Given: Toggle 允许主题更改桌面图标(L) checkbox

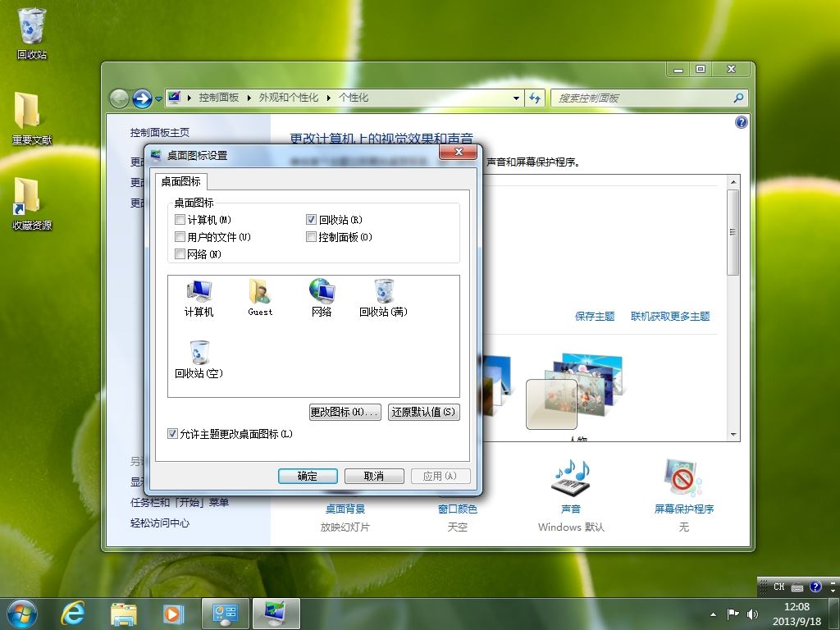Looking at the screenshot, I should (x=172, y=434).
